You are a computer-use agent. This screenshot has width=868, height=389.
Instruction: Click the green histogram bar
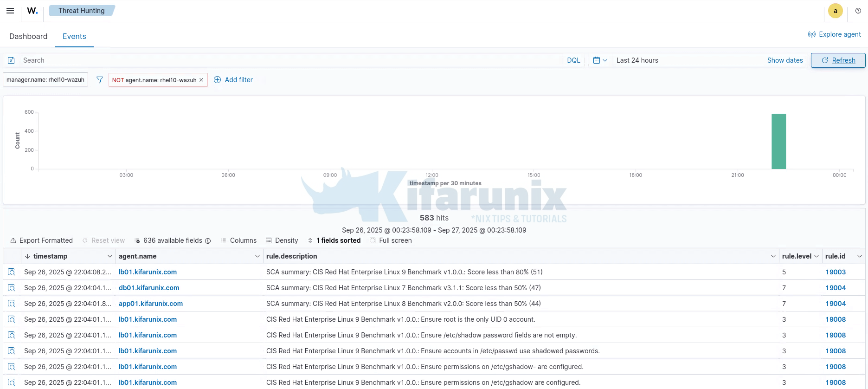[x=779, y=141]
